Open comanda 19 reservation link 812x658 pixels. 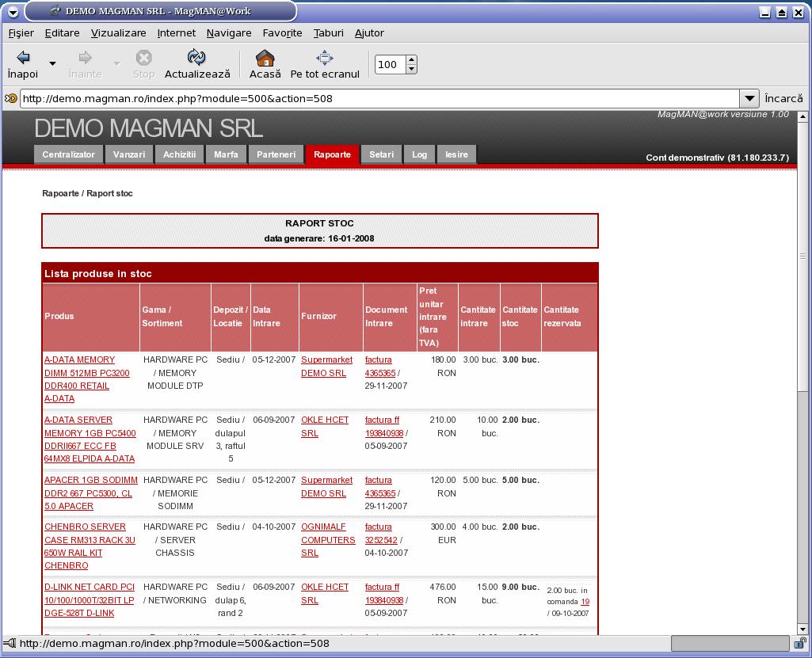pyautogui.click(x=585, y=602)
